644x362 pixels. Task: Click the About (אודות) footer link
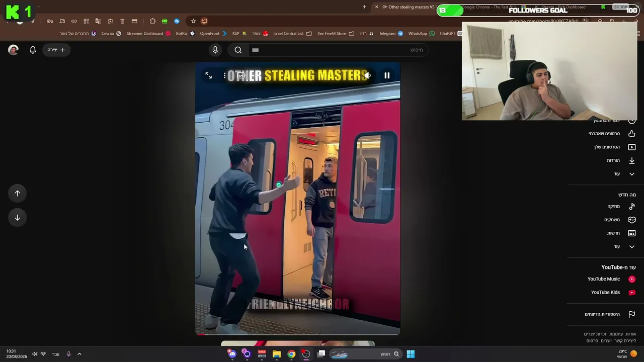coord(631,334)
